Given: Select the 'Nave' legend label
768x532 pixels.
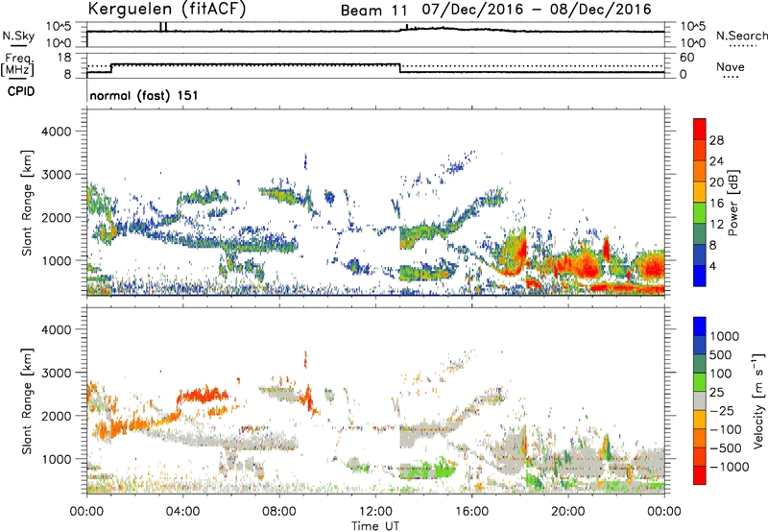Looking at the screenshot, I should [x=730, y=67].
